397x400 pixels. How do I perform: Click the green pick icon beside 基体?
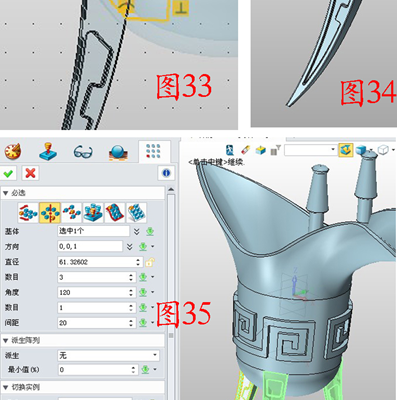coord(150,231)
